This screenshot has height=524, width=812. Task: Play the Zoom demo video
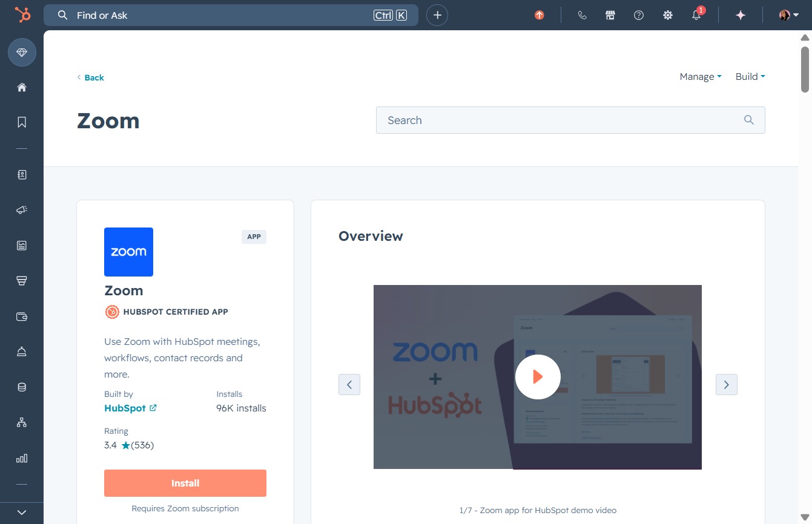tap(538, 377)
